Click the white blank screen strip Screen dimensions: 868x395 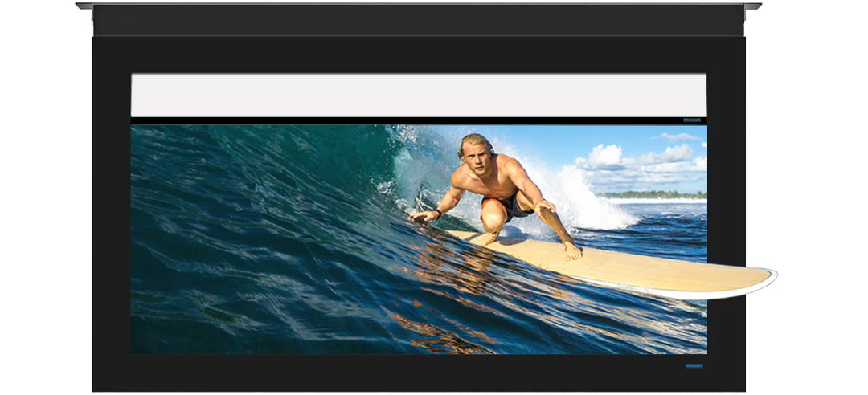(419, 96)
